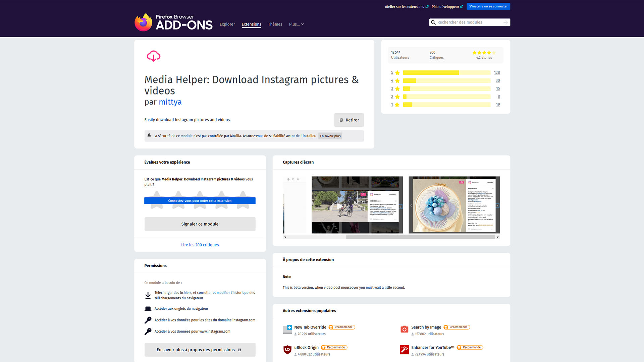
Task: Filter reviews by 1 star row
Action: (x=445, y=105)
